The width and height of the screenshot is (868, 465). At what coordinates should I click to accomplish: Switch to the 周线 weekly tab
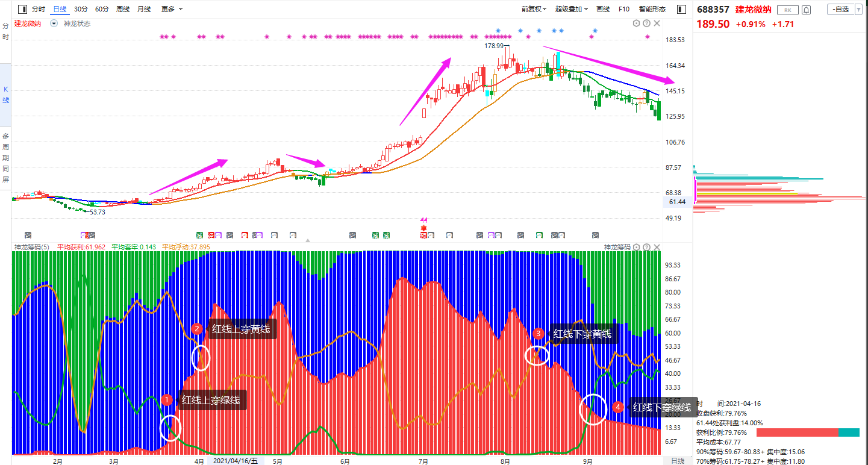pos(123,9)
